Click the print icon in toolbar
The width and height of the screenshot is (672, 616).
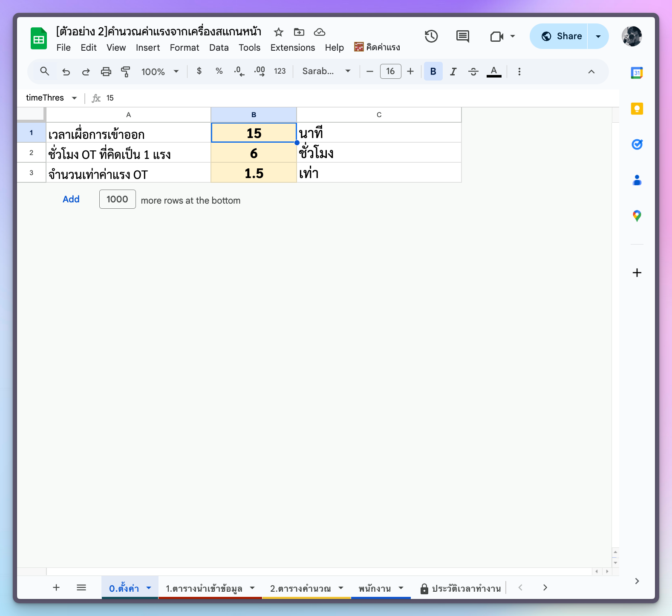106,72
